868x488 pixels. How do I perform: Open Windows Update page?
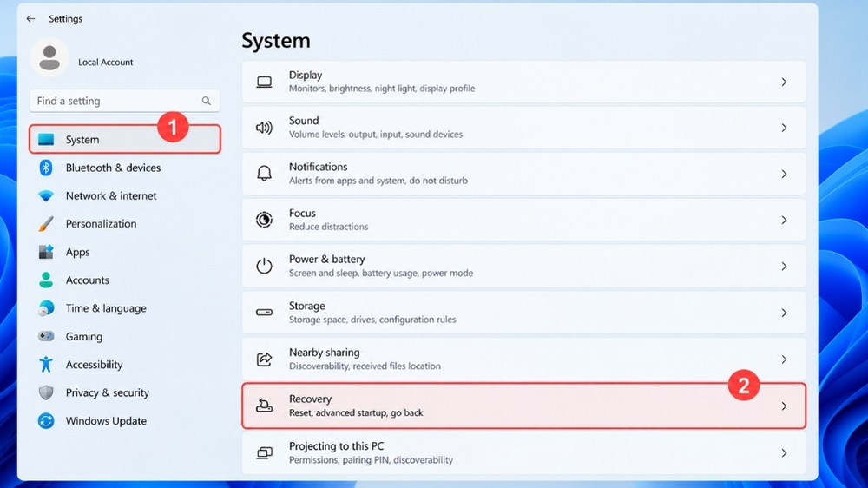pos(125,421)
